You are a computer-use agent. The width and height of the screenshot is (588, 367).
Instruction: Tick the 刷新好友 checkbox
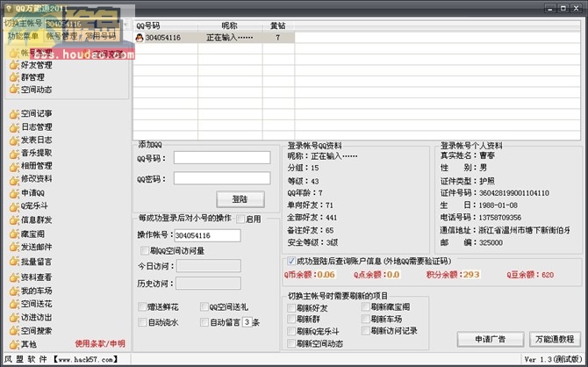pos(291,308)
